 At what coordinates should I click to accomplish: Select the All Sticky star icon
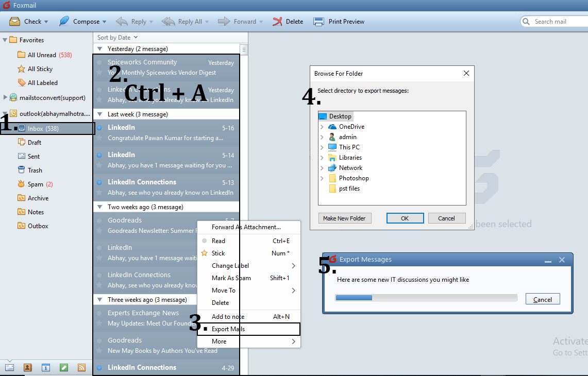point(21,69)
